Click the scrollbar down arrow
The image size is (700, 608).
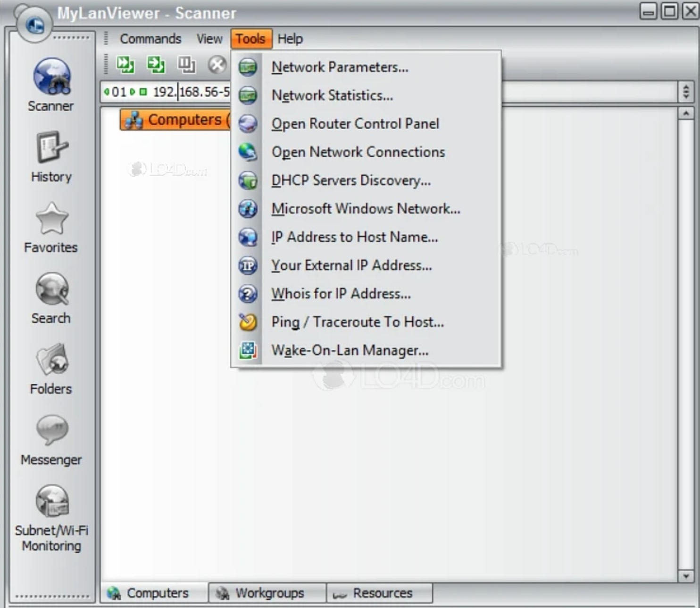(x=686, y=576)
